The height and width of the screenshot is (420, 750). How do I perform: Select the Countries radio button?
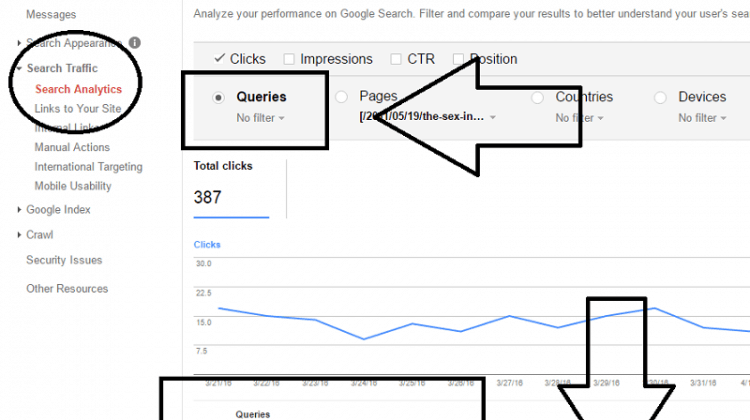pyautogui.click(x=537, y=98)
